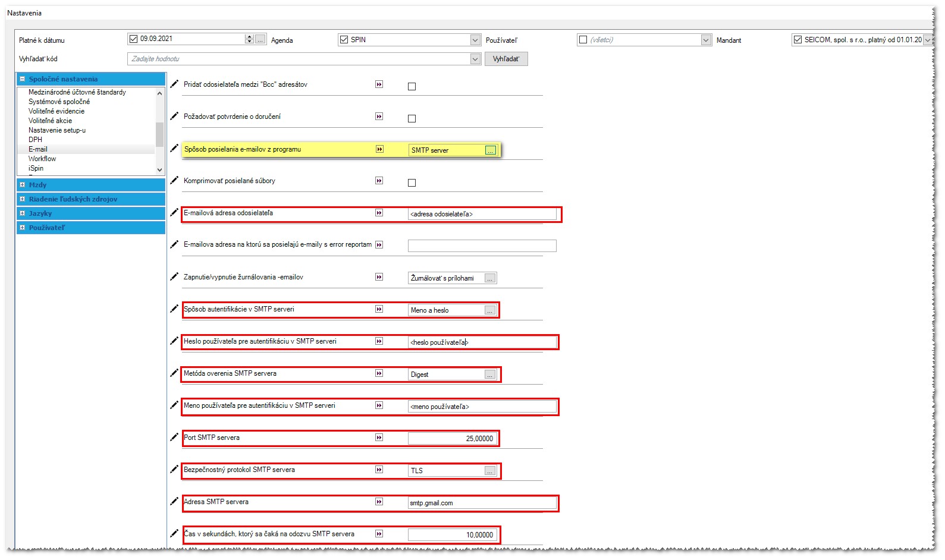Click pencil icon beside 'E-mailová adresa odosielateľa'
The height and width of the screenshot is (560, 945).
click(x=174, y=212)
